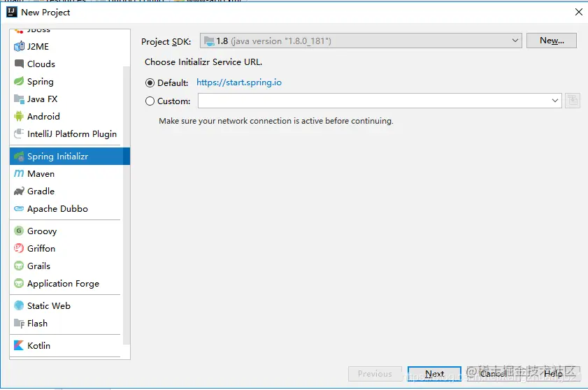Viewport: 588px width, 390px height.
Task: Select the Application Forge label
Action: (x=63, y=284)
